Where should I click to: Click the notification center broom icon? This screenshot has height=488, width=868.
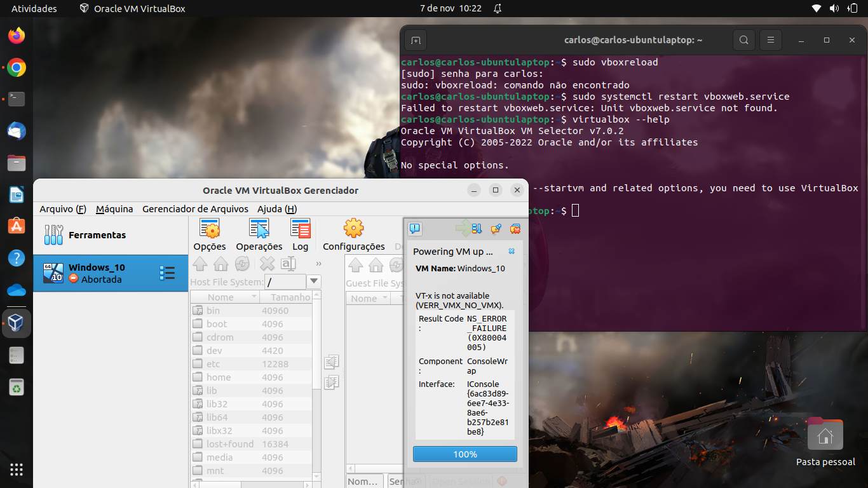[496, 228]
